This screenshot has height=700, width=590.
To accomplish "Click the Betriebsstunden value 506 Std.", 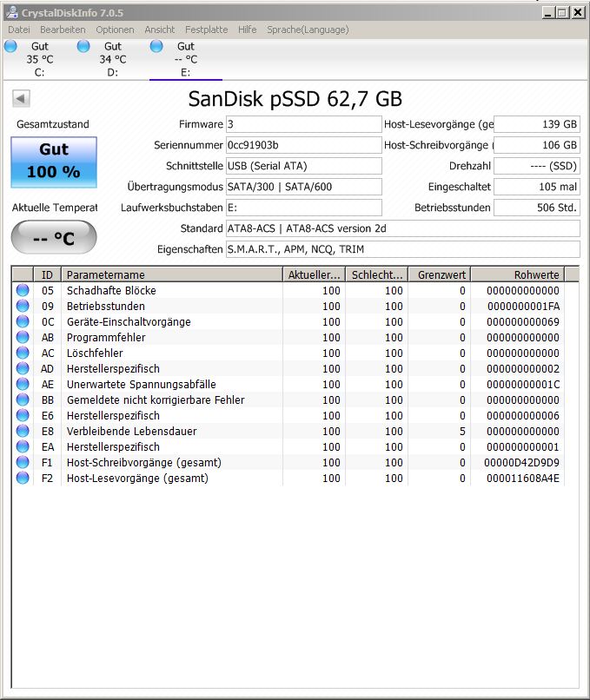I will tap(537, 208).
